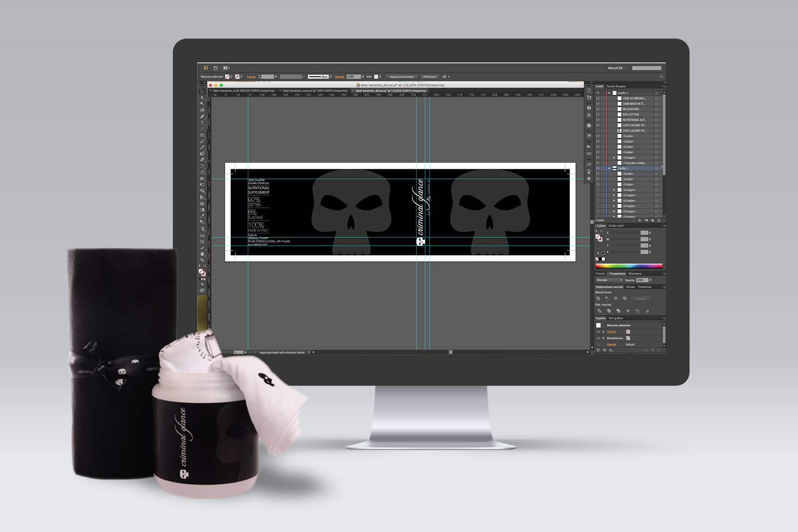
Task: Select the Rotate tool
Action: click(x=202, y=166)
